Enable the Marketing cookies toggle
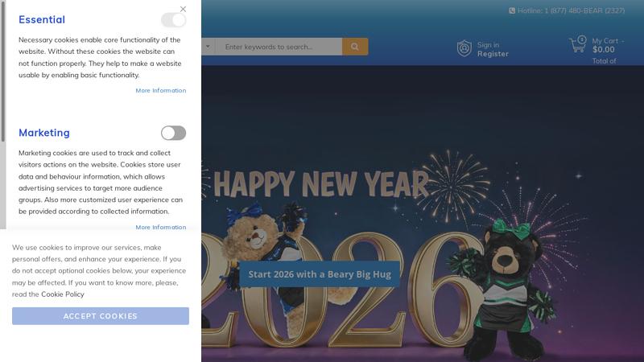This screenshot has width=644, height=362. click(x=173, y=133)
